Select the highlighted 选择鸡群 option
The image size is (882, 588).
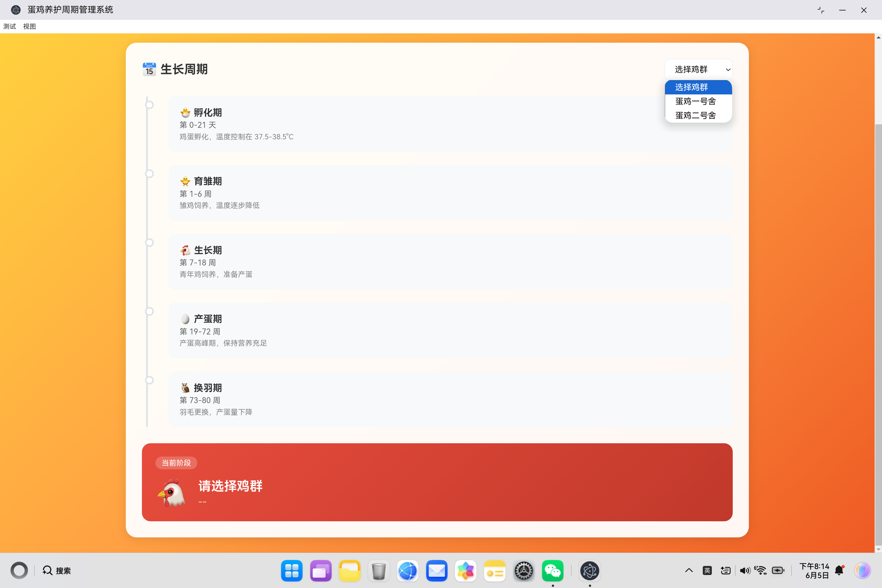pos(698,87)
